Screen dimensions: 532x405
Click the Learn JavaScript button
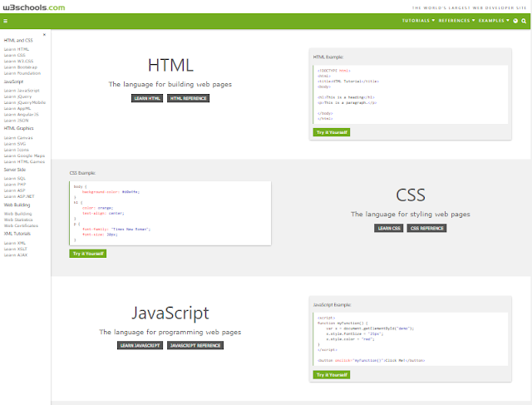(140, 344)
